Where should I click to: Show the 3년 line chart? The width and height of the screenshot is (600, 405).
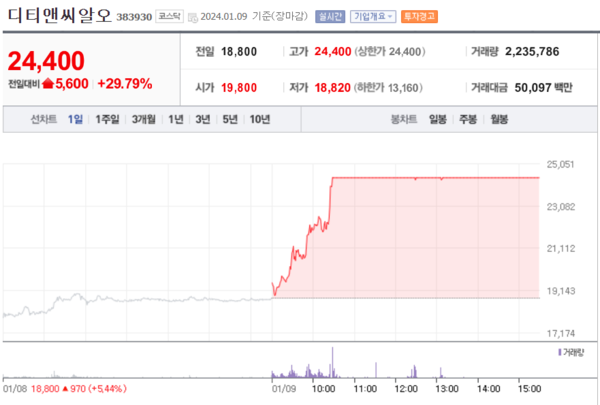(203, 119)
